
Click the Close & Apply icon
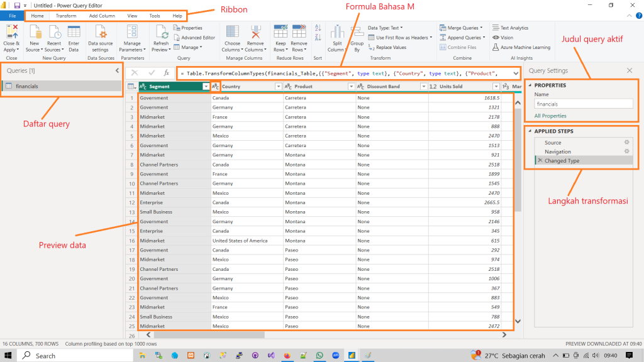point(11,33)
